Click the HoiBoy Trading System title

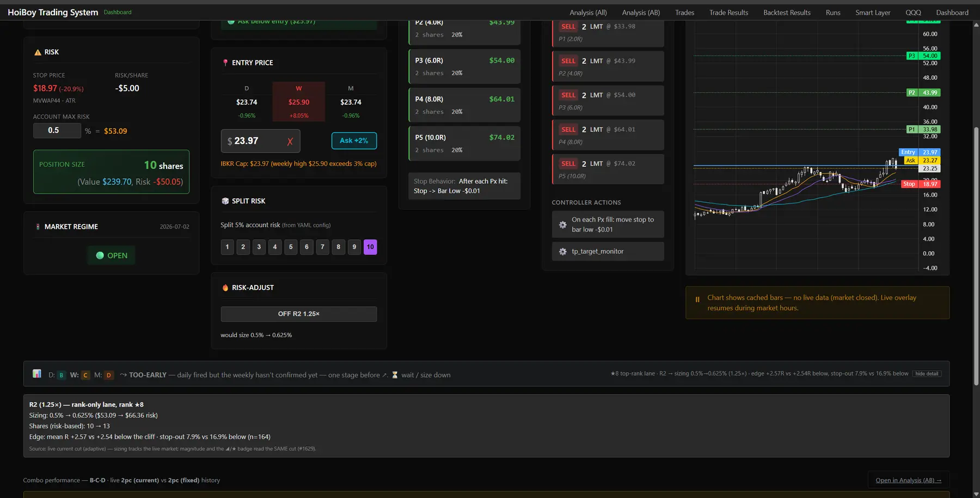click(53, 12)
